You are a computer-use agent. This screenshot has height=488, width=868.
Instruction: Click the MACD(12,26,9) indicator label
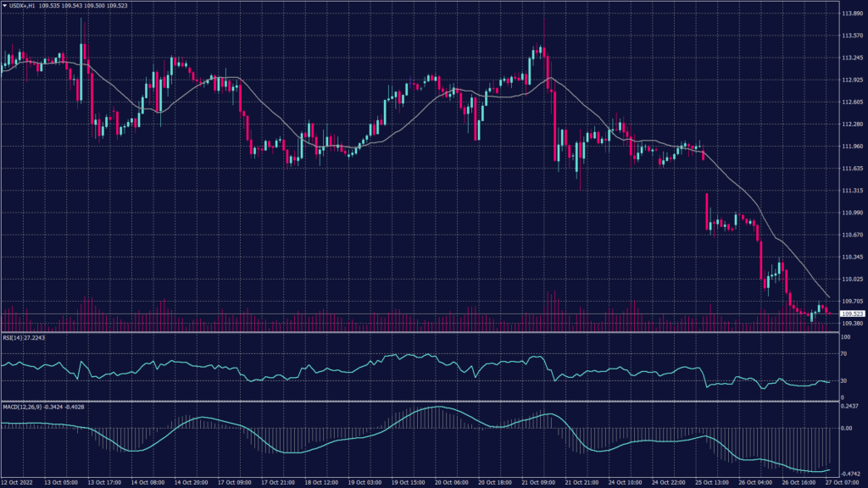[25, 407]
